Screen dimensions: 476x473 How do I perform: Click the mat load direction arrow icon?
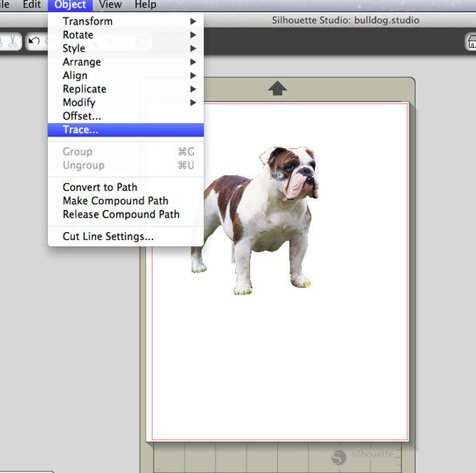(277, 88)
